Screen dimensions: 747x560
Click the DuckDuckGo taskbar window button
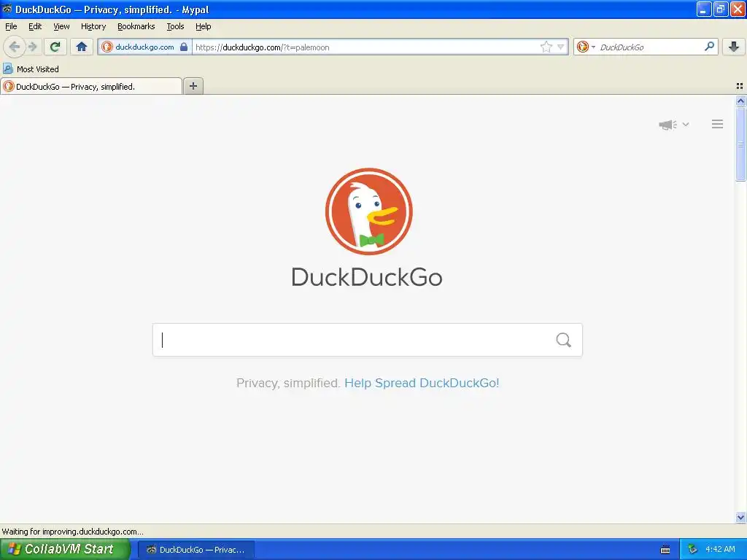[x=196, y=550]
